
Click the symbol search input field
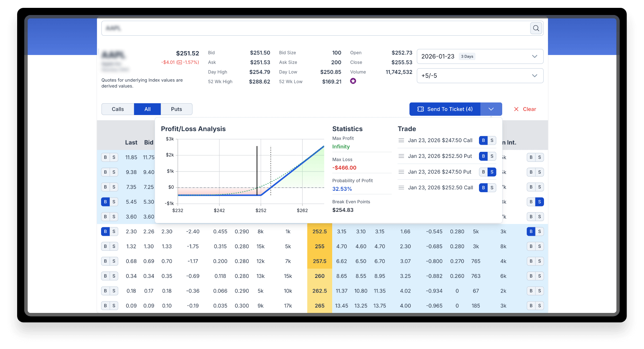coord(316,28)
